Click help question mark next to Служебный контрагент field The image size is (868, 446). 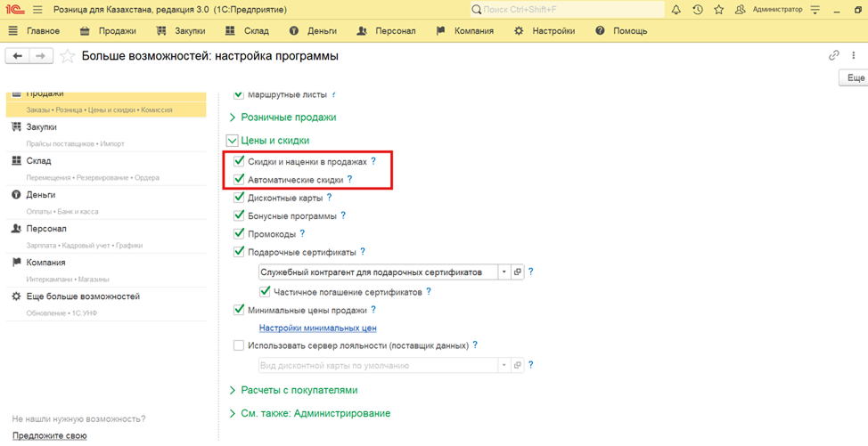pyautogui.click(x=531, y=272)
